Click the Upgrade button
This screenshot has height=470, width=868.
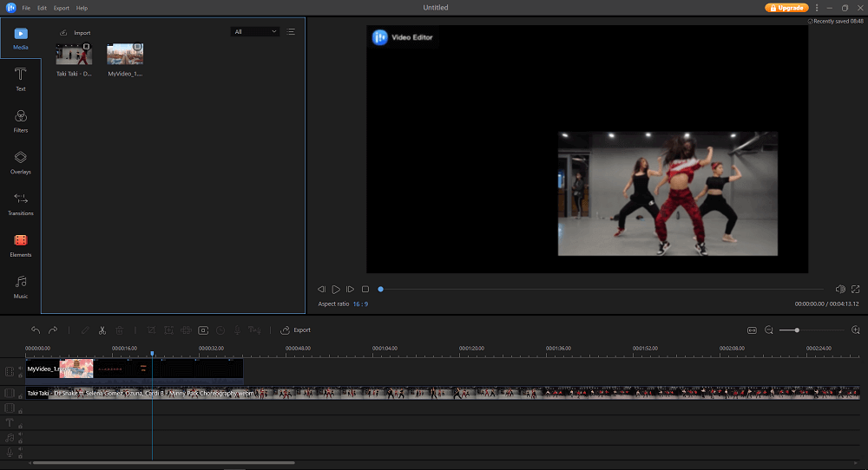coord(786,8)
